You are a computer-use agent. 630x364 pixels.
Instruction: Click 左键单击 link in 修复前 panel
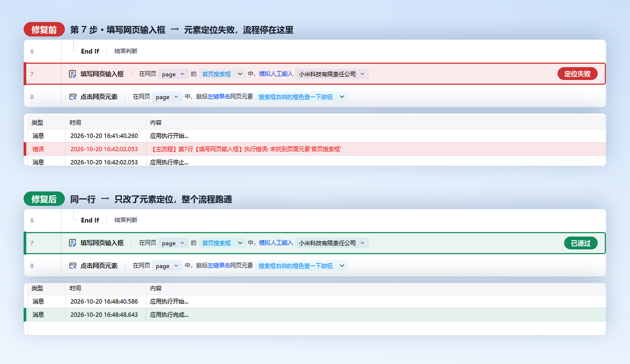click(x=219, y=97)
